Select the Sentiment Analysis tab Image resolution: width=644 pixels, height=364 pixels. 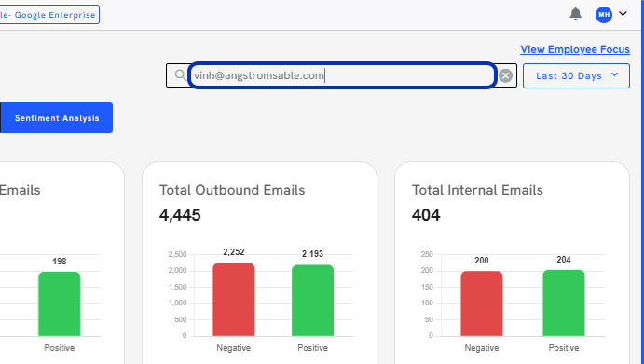[57, 118]
